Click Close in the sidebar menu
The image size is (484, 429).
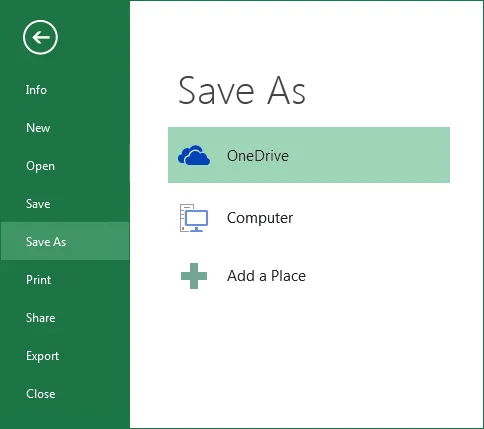pos(41,394)
